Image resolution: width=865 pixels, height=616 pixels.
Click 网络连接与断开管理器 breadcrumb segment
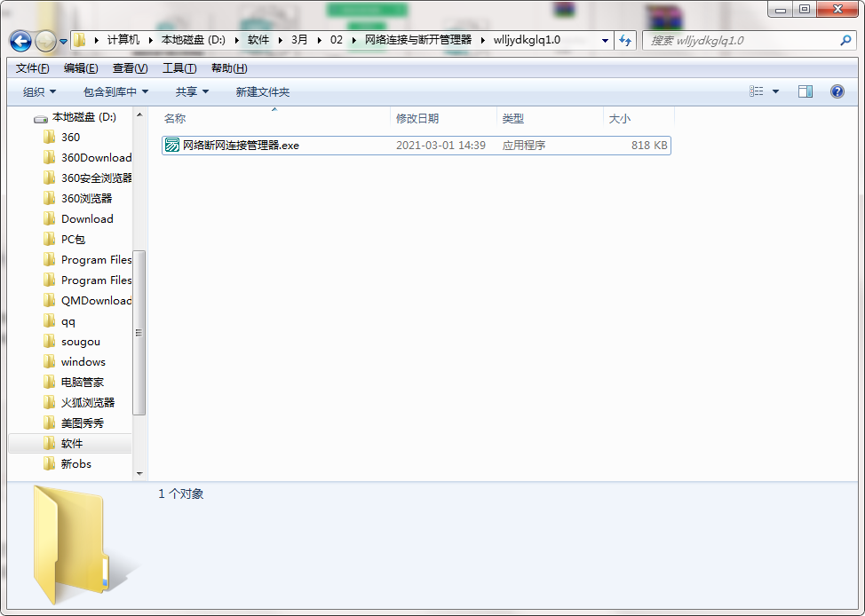point(418,40)
